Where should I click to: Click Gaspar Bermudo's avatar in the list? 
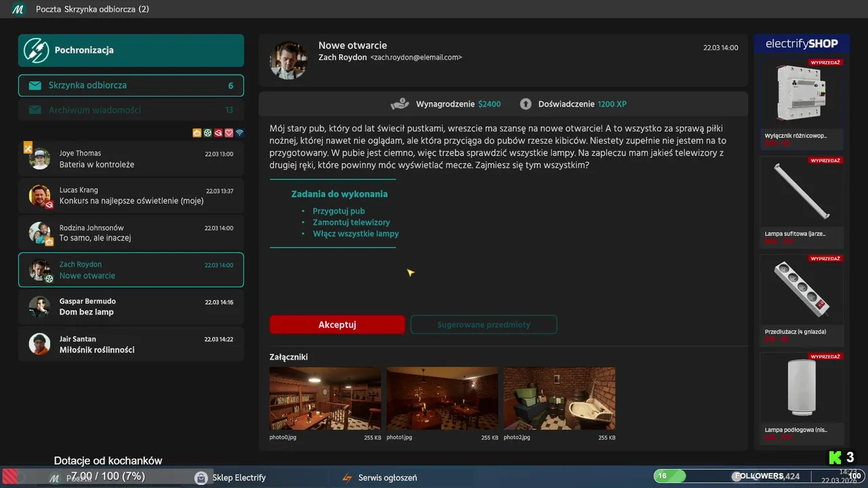point(39,306)
